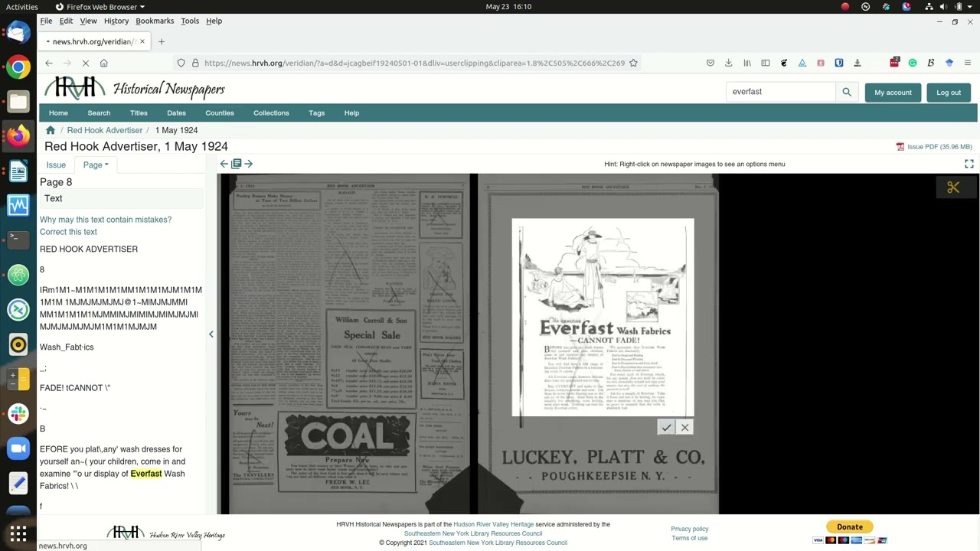Go to the previous page arrow
Screen dimensions: 980x551
[x=224, y=164]
